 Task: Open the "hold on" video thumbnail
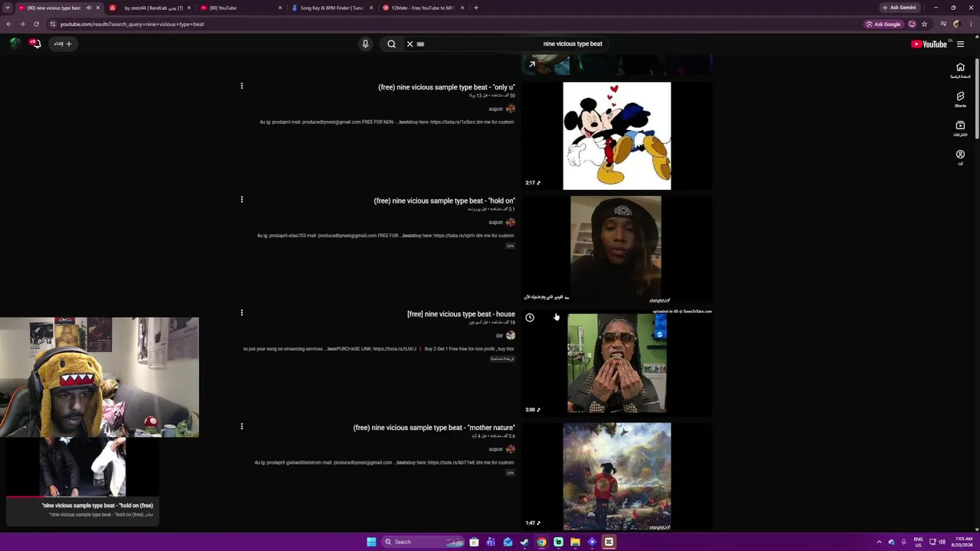617,249
